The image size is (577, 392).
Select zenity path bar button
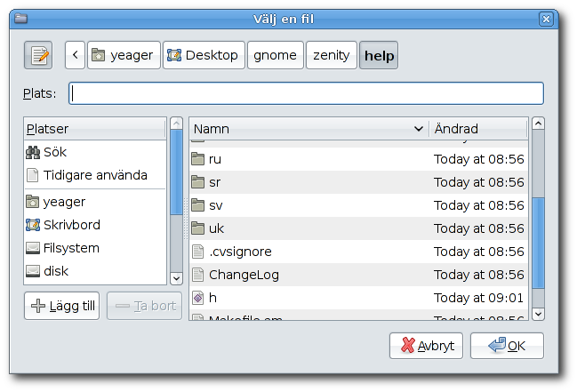pyautogui.click(x=332, y=55)
